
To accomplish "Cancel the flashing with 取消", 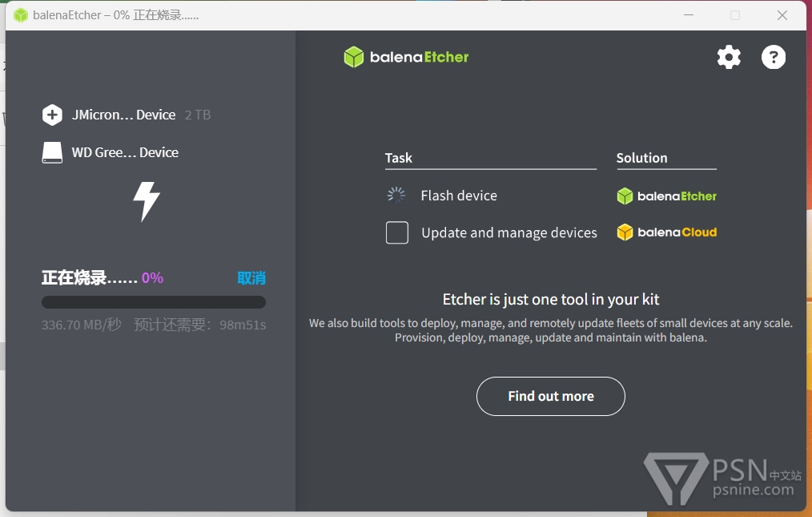I will pos(251,278).
